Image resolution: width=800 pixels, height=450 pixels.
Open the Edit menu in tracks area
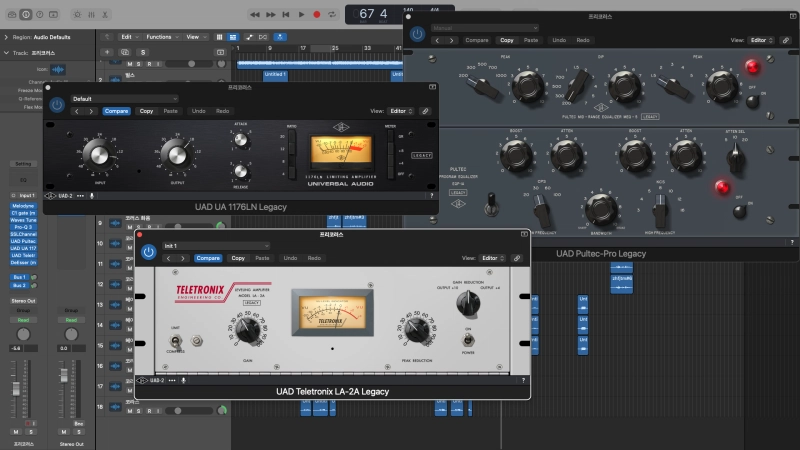(127, 36)
